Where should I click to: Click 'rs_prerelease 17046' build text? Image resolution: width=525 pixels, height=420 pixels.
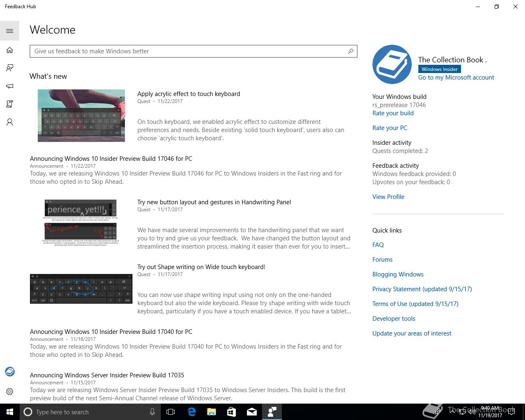399,105
